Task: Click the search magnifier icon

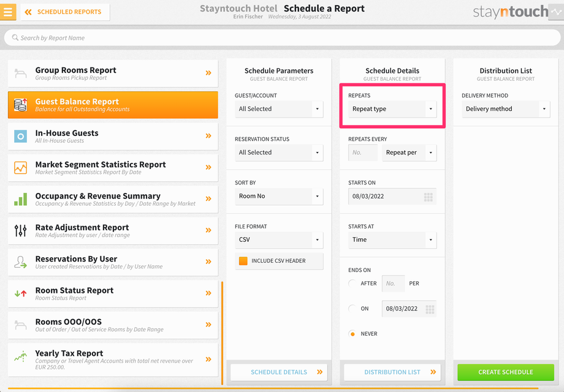Action: click(x=15, y=37)
